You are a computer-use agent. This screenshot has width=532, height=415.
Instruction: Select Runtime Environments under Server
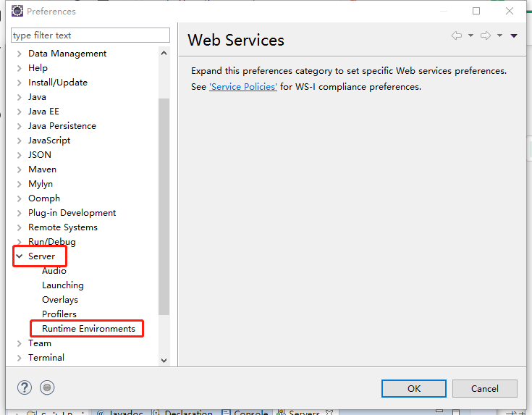[88, 329]
